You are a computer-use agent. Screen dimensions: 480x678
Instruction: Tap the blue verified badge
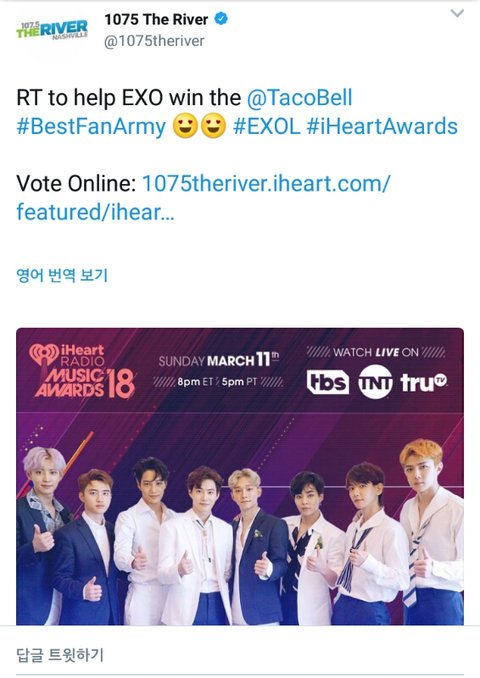(221, 19)
